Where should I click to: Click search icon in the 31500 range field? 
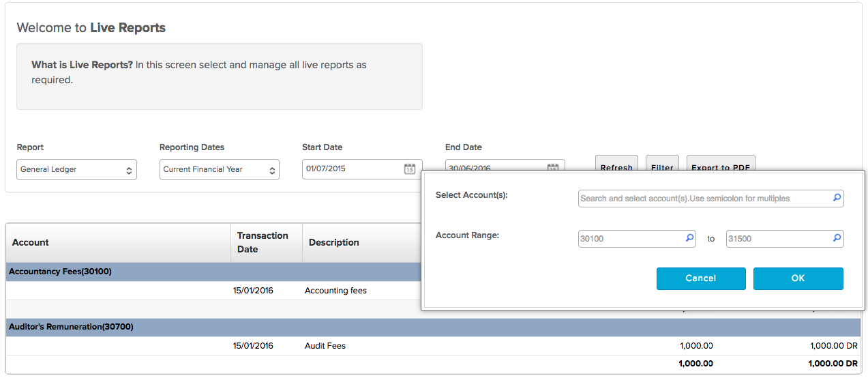[837, 239]
